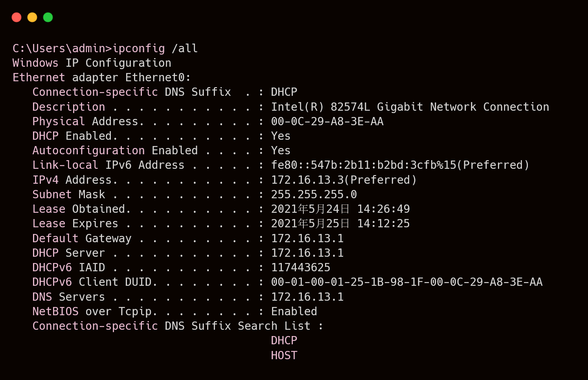This screenshot has height=380, width=588.
Task: Click the Physical Address value 00-0C-29-A8-3E-AA
Action: 327,121
